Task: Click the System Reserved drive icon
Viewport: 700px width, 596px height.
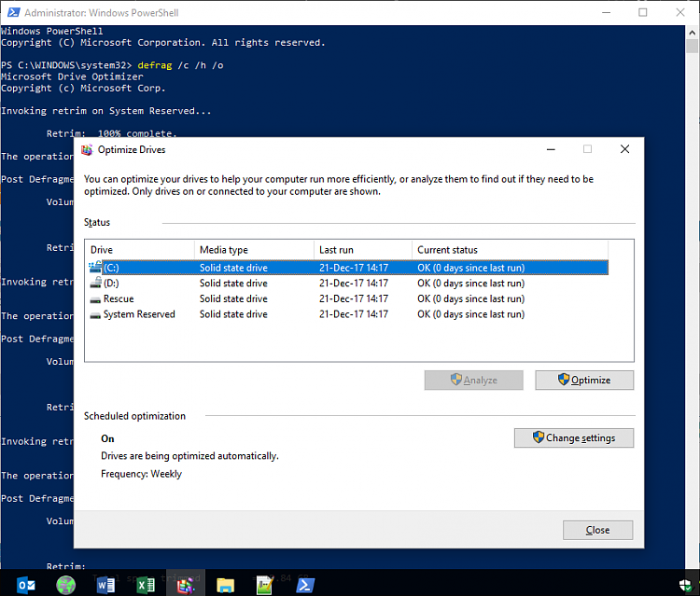Action: [95, 315]
